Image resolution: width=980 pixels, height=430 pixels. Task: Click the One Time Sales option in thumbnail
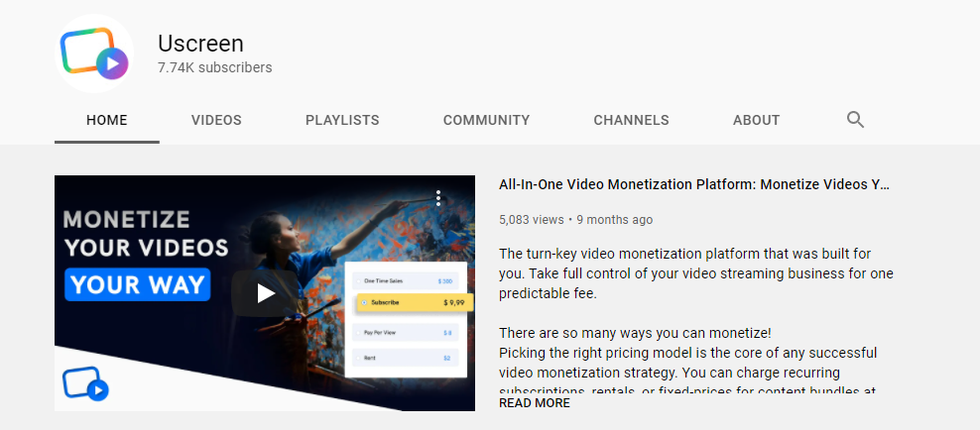tap(407, 281)
